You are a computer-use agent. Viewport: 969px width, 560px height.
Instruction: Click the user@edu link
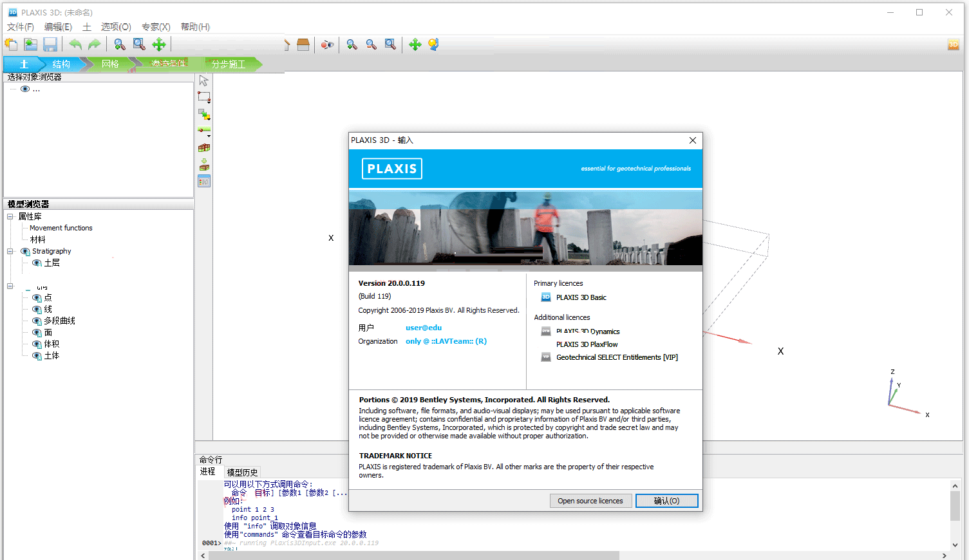tap(424, 328)
